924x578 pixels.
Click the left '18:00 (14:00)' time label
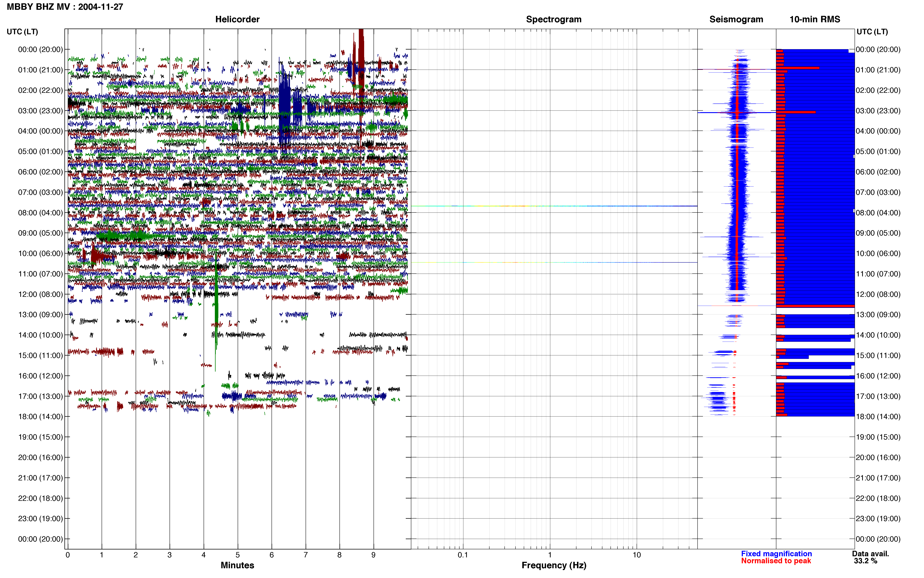[41, 417]
